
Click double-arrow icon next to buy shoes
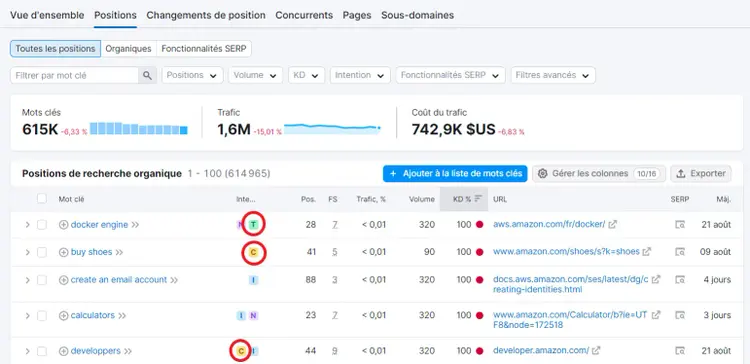(x=119, y=252)
